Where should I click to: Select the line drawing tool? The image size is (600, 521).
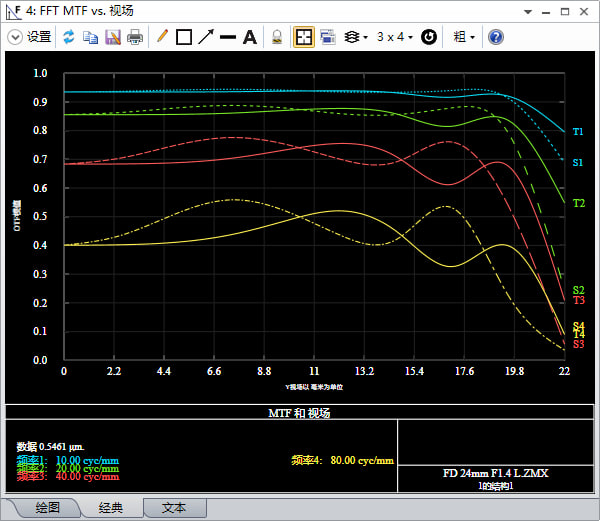pos(228,37)
